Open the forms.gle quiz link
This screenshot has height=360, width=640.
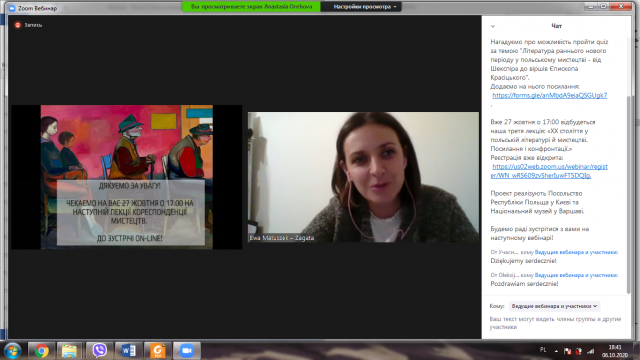click(549, 96)
